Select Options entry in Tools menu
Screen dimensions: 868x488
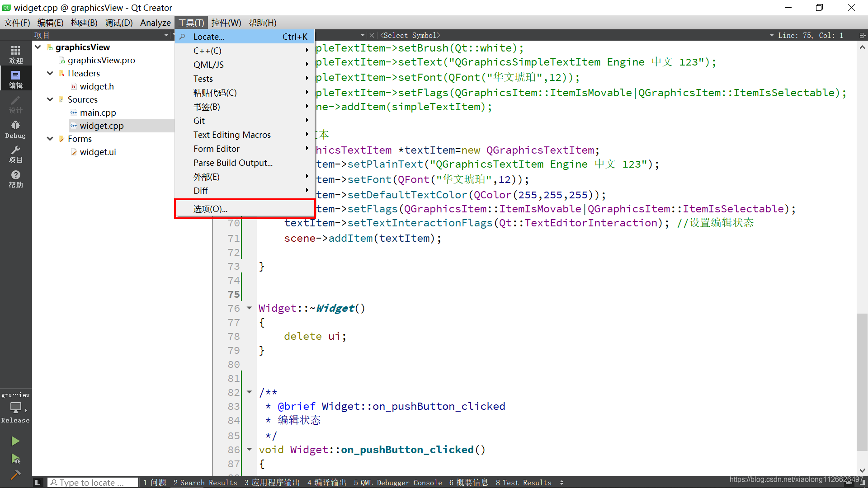[210, 209]
